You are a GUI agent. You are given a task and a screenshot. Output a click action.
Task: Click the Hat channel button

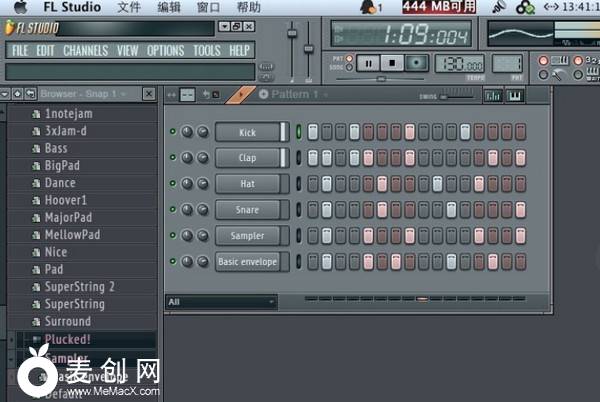tap(248, 184)
